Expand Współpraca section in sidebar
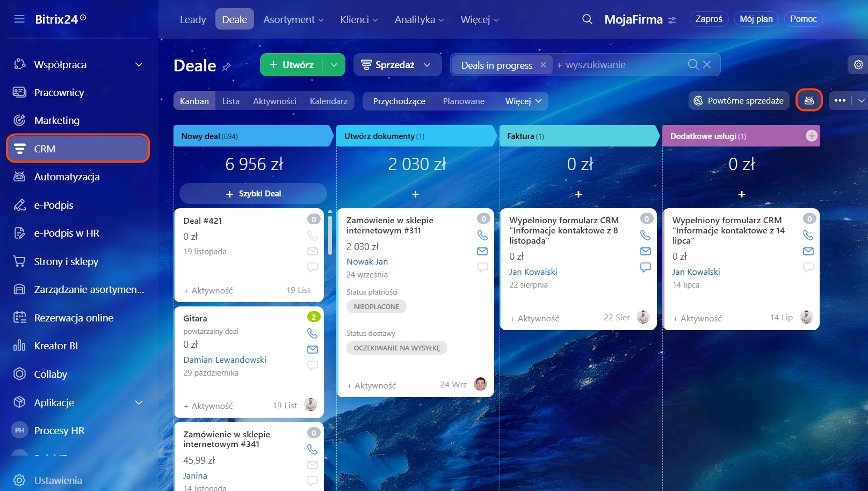Screen dimensions: 868x491 [x=139, y=64]
